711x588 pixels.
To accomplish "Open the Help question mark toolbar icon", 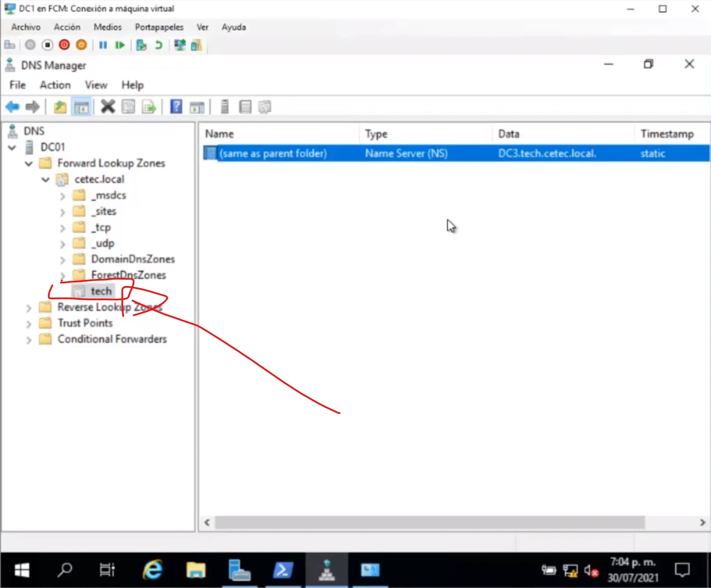I will tap(176, 107).
